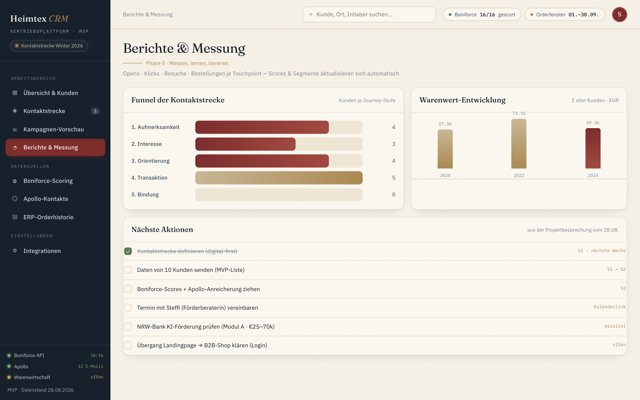Click the Berichte & Messung breadcrumb

click(x=148, y=15)
